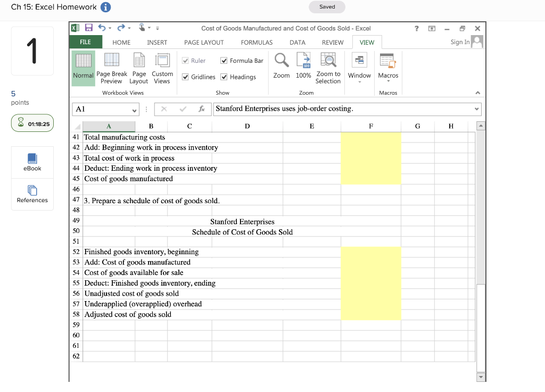The width and height of the screenshot is (545, 392).
Task: Switch to the FORMULAS tab
Action: click(257, 42)
